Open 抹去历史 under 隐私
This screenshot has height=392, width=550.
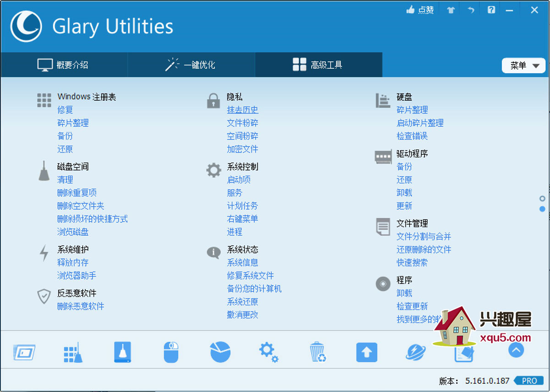[242, 110]
